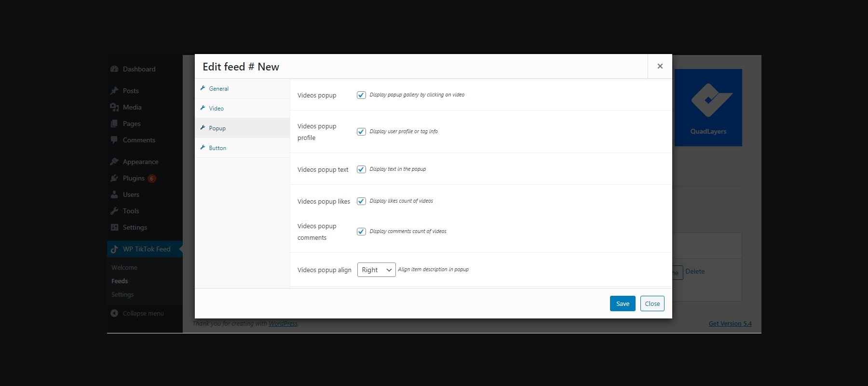Click the Tools wrench icon
868x386 pixels.
click(114, 211)
